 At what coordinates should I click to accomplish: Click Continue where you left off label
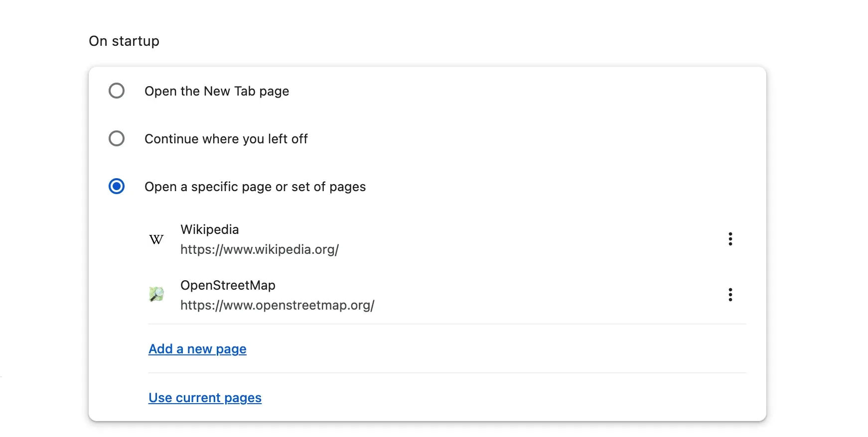226,139
